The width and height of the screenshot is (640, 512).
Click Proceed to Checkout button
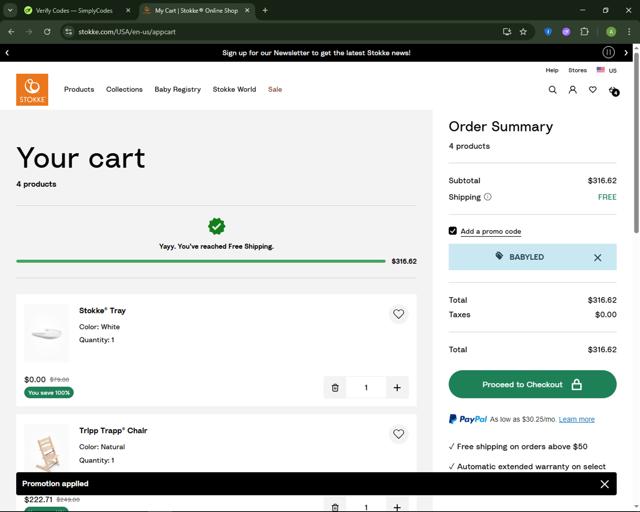(532, 384)
